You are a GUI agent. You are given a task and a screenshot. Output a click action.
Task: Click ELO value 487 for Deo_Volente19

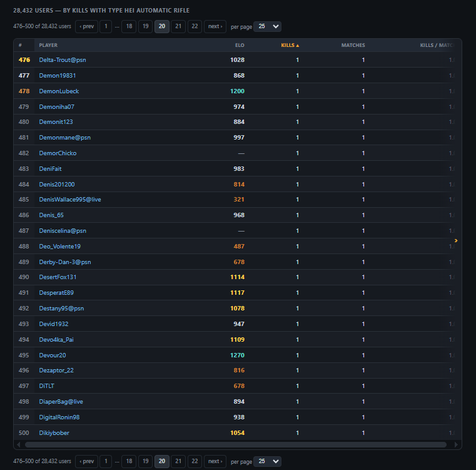pyautogui.click(x=239, y=247)
